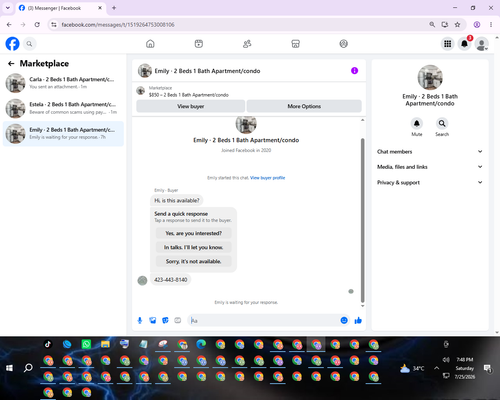This screenshot has width=500, height=400.
Task: Open the emoji picker in message box
Action: (344, 320)
